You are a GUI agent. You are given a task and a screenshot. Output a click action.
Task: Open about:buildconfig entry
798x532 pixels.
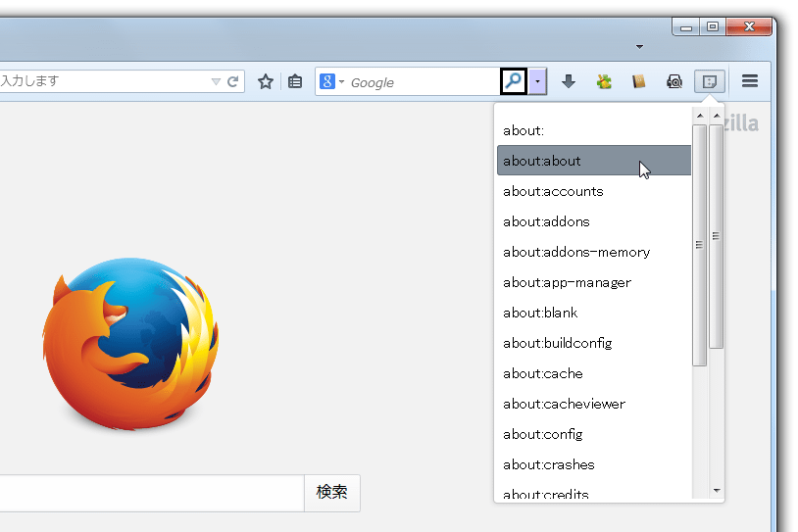[x=593, y=343]
